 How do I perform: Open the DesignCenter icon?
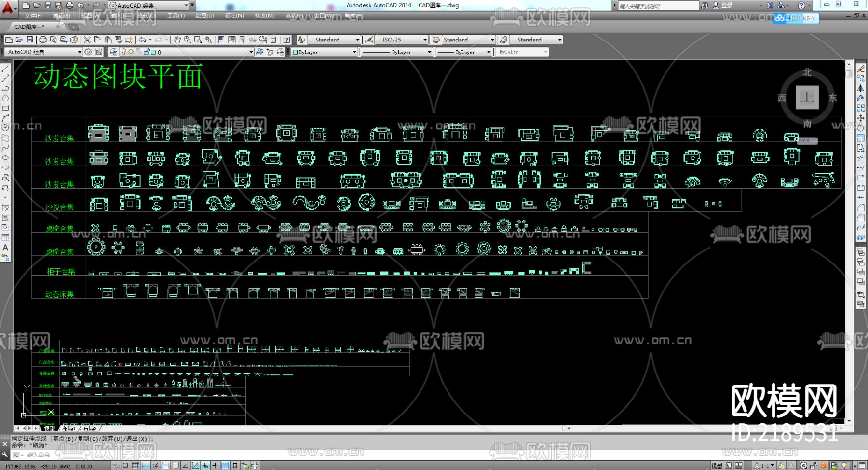(232, 40)
